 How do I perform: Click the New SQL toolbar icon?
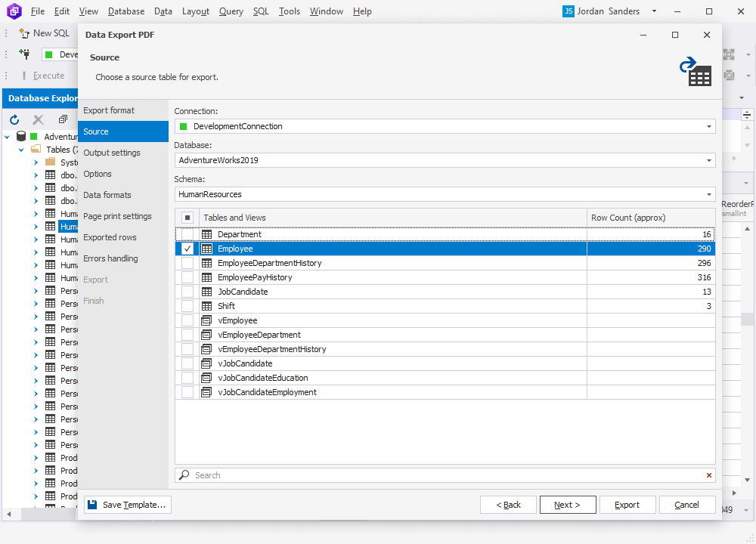click(x=26, y=32)
